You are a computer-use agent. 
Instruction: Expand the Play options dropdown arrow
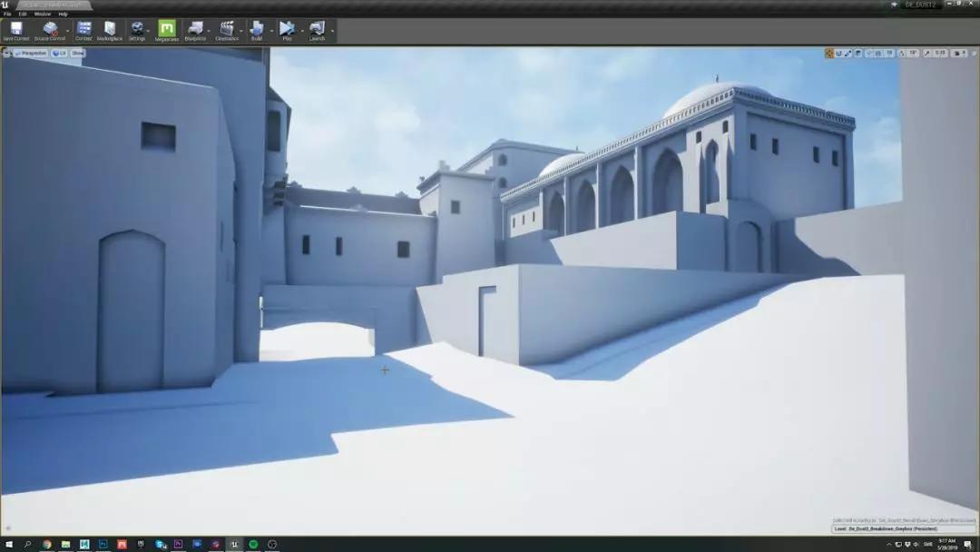click(301, 31)
